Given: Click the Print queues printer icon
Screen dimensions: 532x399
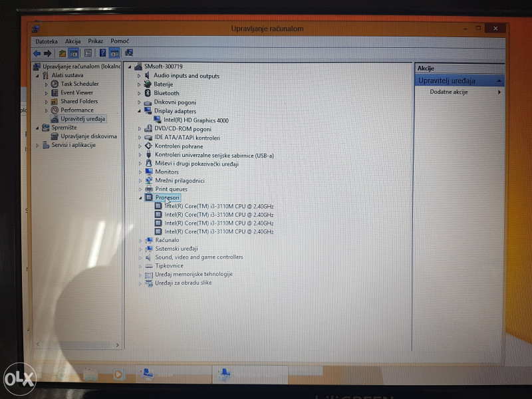Looking at the screenshot, I should (149, 189).
